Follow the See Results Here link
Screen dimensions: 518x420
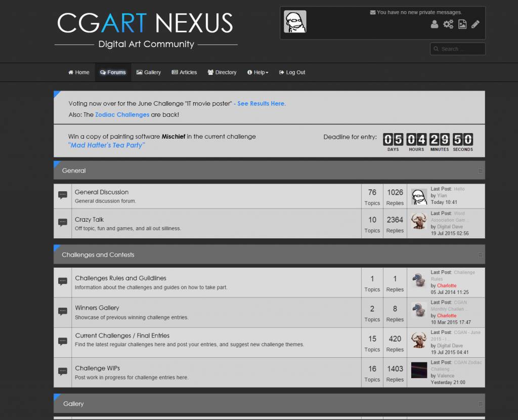click(262, 103)
